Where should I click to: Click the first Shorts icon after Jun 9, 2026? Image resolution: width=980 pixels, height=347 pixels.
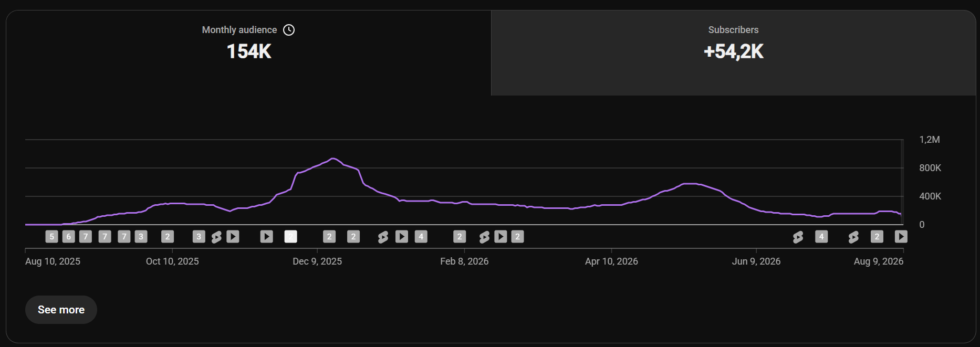[798, 237]
